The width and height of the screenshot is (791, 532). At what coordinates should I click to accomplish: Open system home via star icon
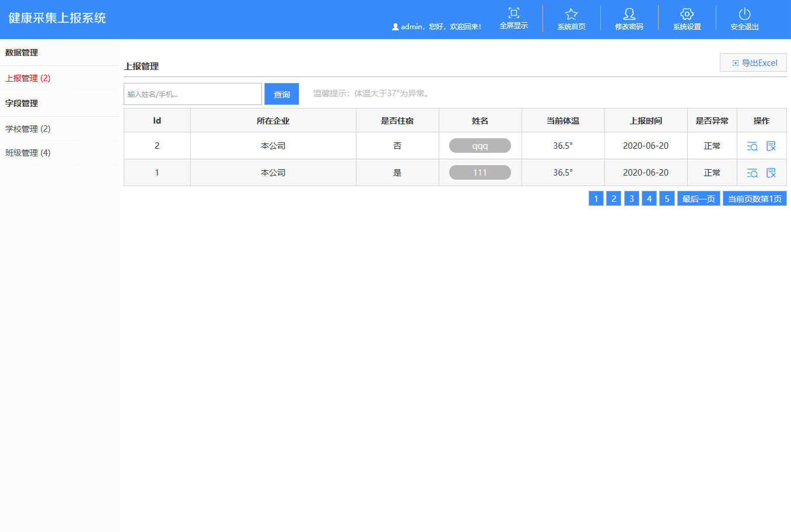pos(571,14)
